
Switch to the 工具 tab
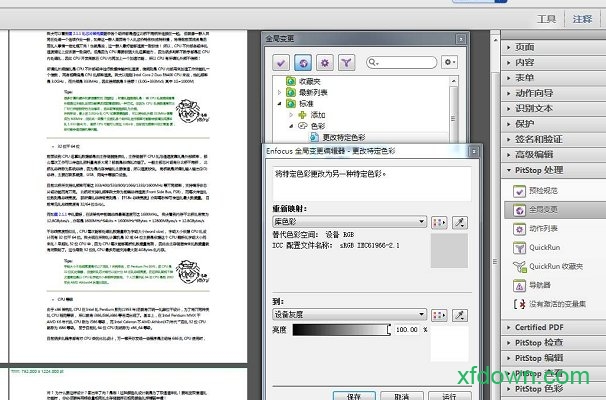[x=546, y=19]
